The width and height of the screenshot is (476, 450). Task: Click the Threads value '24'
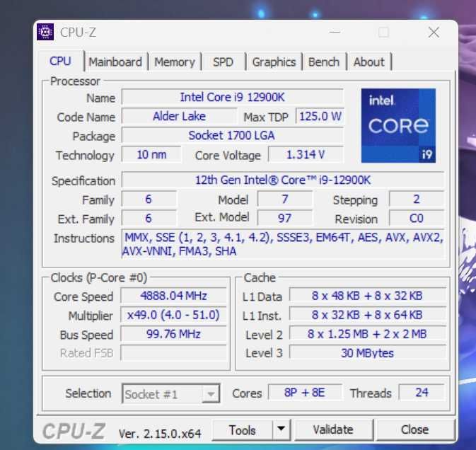coord(422,392)
